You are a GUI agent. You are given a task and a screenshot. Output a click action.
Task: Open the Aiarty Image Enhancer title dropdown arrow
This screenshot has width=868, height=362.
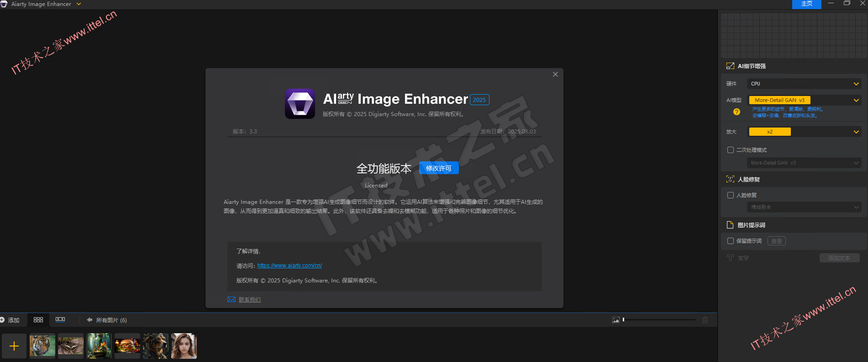pos(79,4)
